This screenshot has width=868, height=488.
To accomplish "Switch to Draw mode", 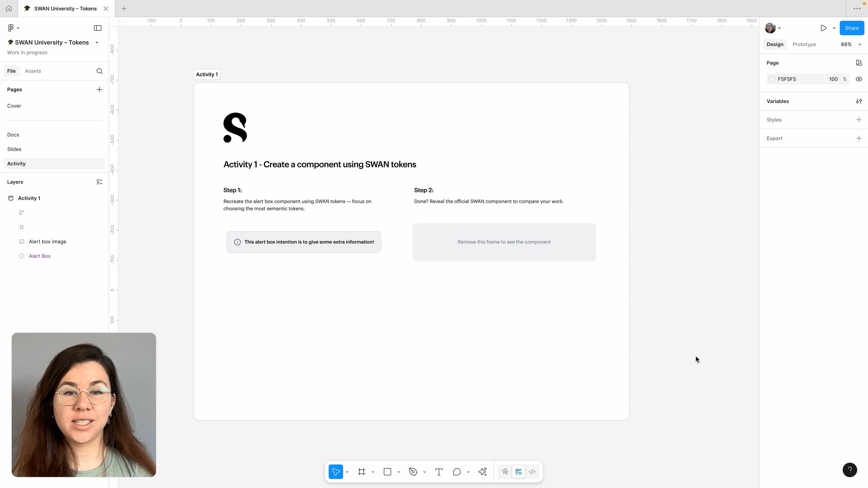I will [x=505, y=472].
